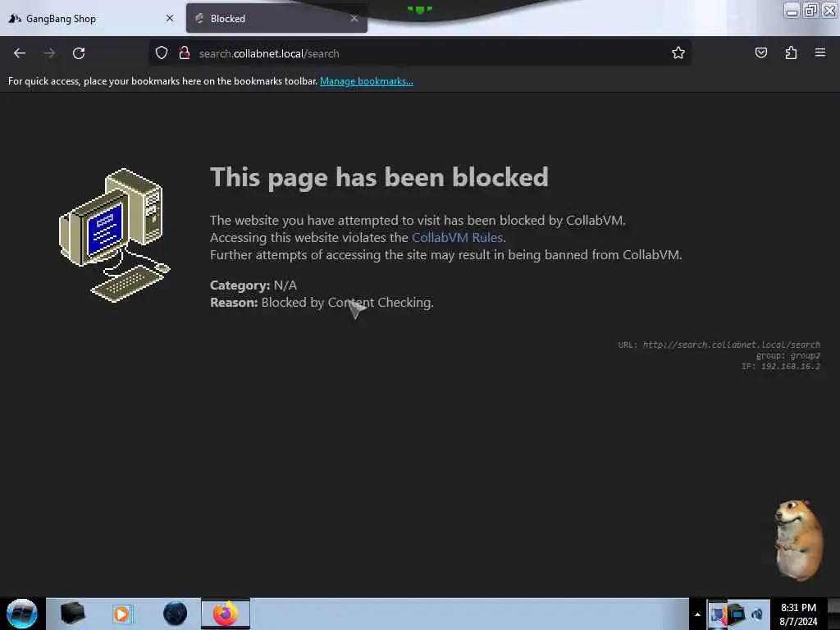840x630 pixels.
Task: Open the Windows Start orb
Action: point(22,614)
